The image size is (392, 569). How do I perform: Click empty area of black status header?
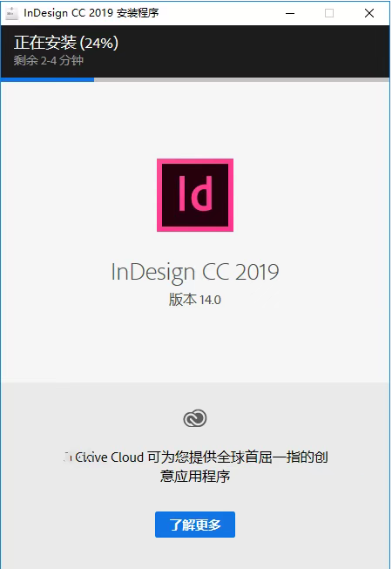253,51
